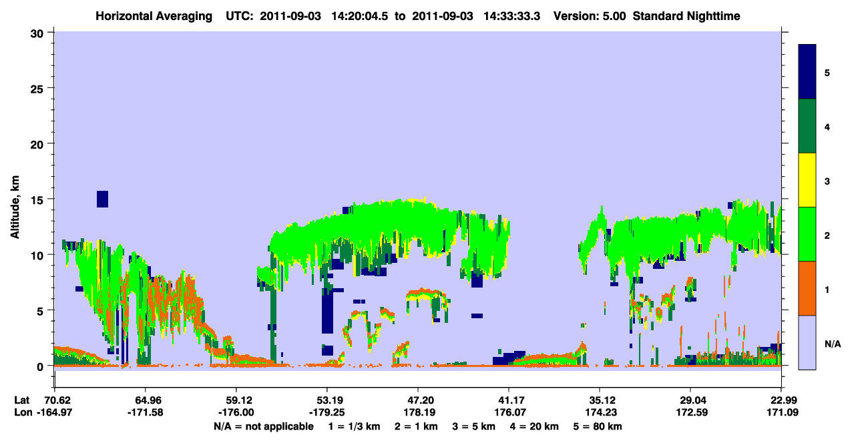
Task: Click the dark green colorbar segment labeled 4
Action: coord(807,126)
